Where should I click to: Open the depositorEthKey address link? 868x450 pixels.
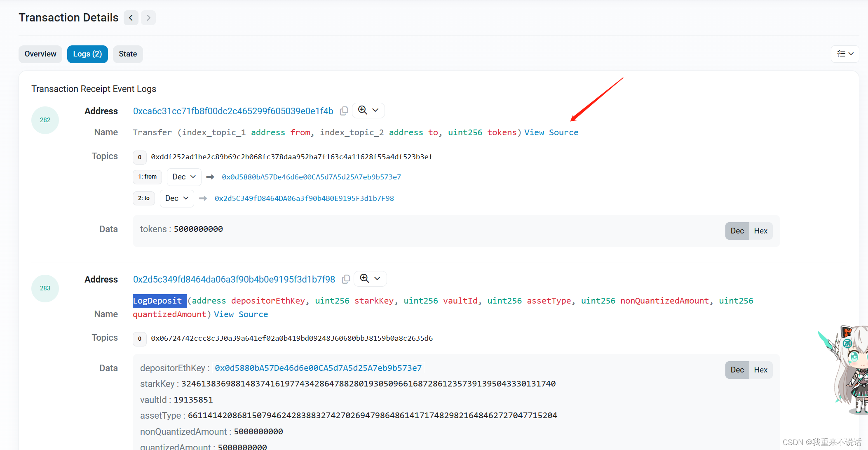[318, 368]
